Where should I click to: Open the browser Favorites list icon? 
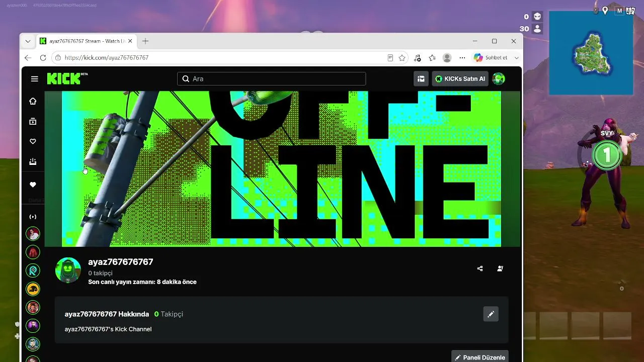[x=432, y=58]
